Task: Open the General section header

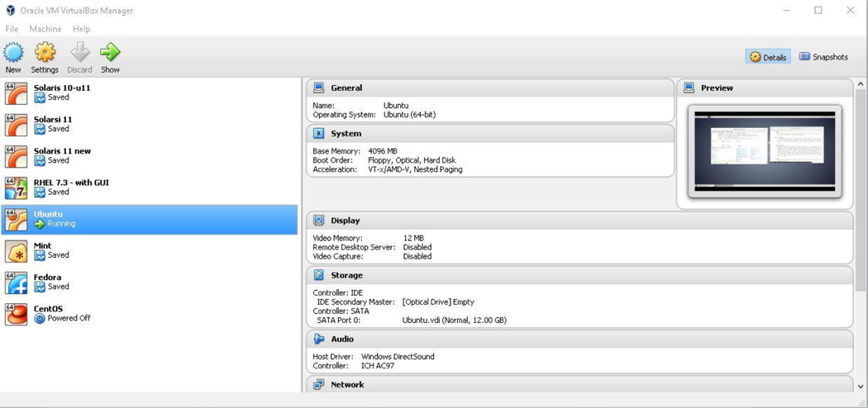Action: point(490,88)
